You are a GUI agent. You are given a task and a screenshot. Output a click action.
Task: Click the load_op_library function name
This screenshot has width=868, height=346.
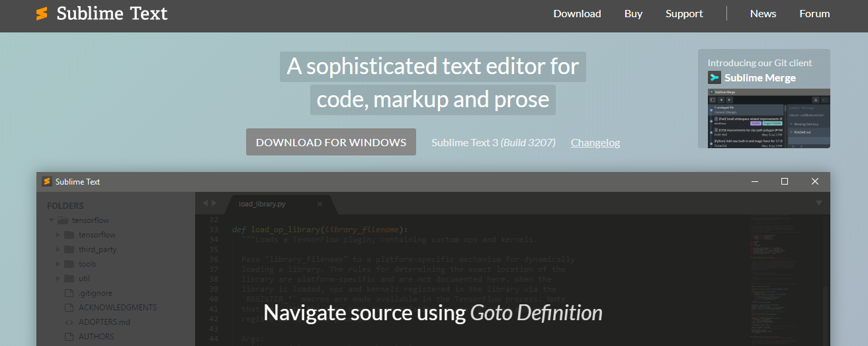pyautogui.click(x=286, y=230)
